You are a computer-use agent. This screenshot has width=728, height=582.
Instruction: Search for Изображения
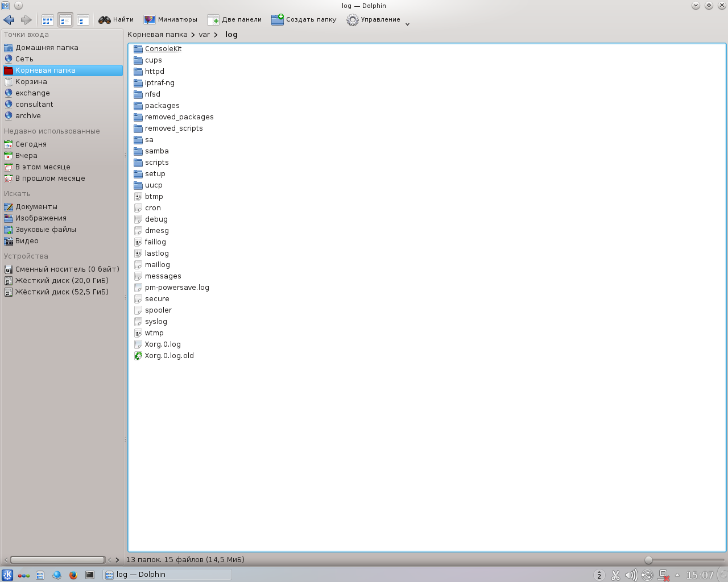click(x=63, y=218)
